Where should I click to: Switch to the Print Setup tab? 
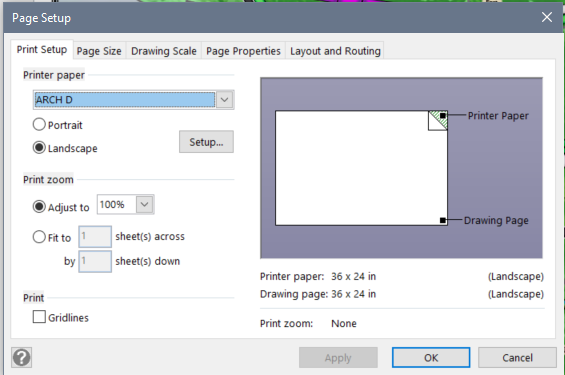pos(42,50)
